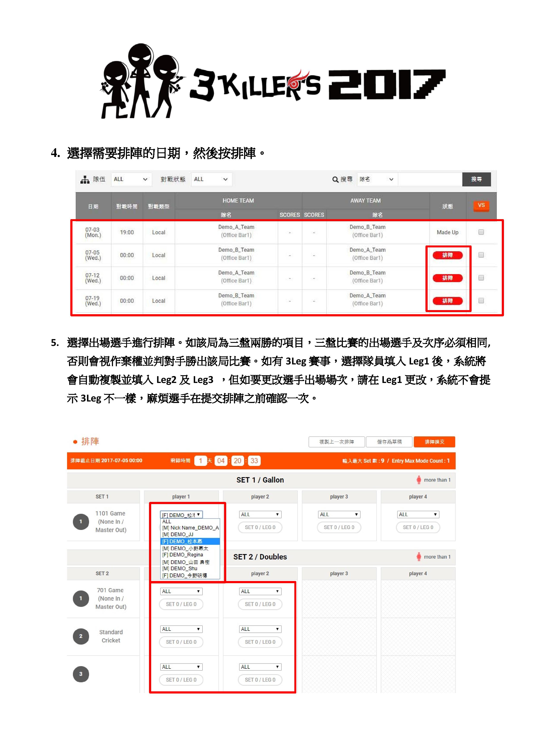Select [M] DEMO_Shu option
This screenshot has height=756, width=535.
[x=190, y=569]
